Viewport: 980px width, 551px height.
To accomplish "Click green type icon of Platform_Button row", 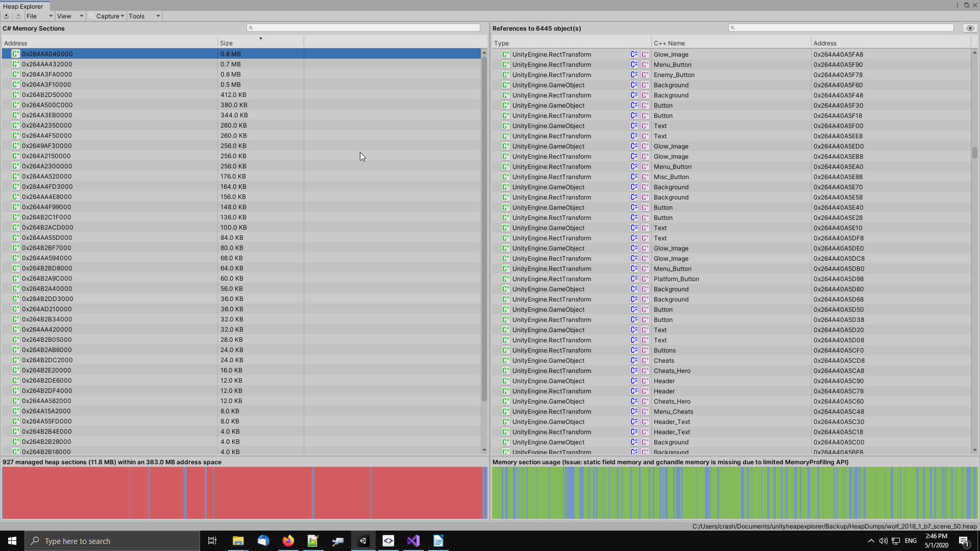I will [505, 279].
